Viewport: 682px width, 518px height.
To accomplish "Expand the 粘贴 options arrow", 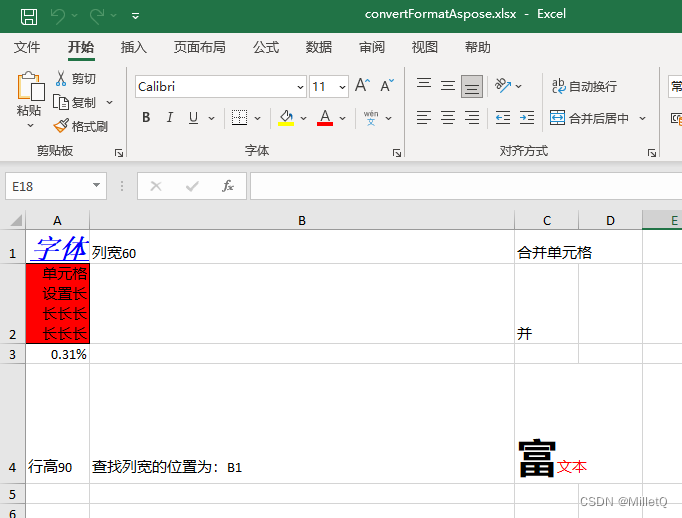I will click(x=30, y=126).
